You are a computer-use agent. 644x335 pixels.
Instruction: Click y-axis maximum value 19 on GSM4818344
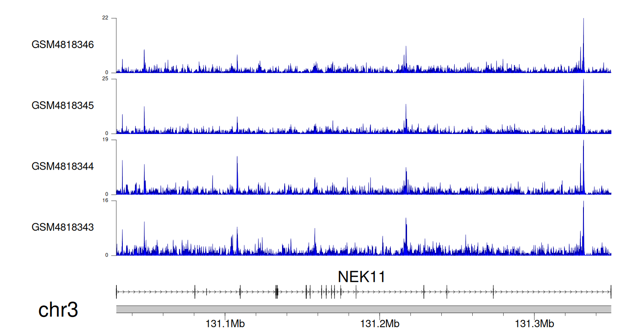tap(105, 140)
